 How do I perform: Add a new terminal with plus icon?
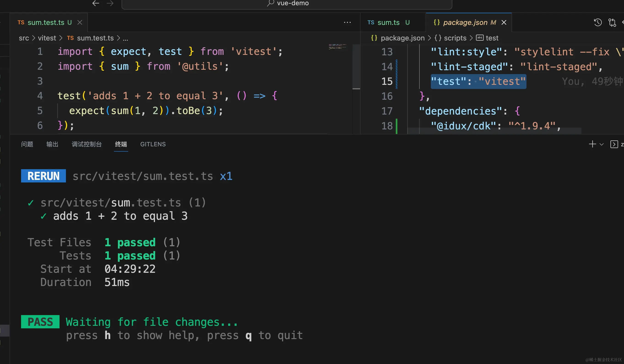pyautogui.click(x=592, y=144)
